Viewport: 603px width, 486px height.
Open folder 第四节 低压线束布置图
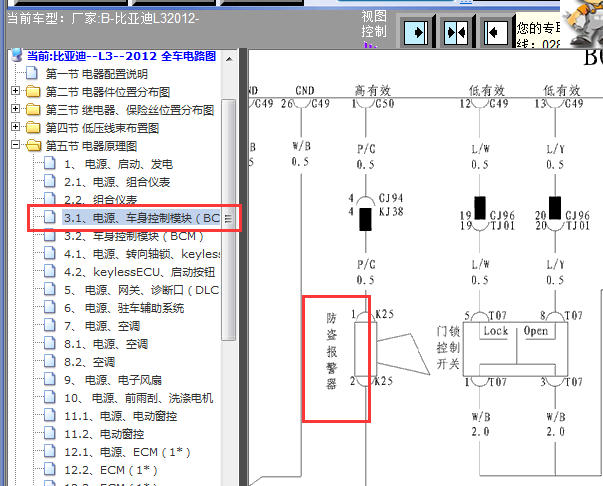click(x=102, y=128)
